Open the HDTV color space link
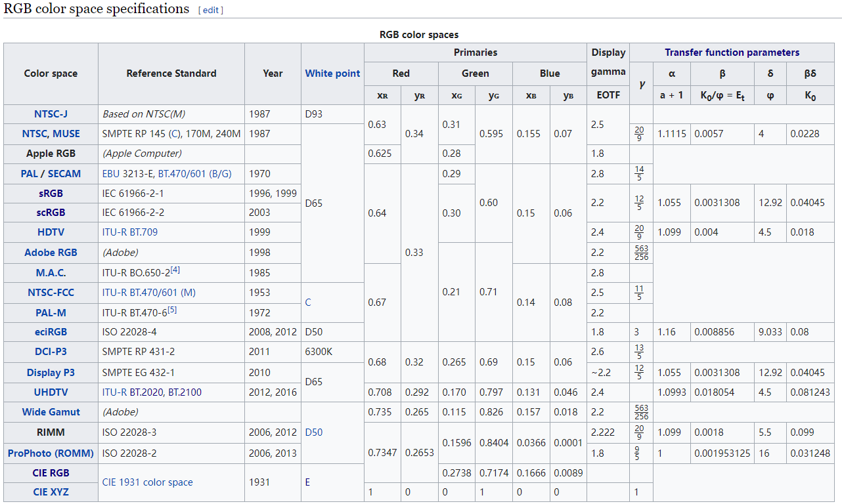This screenshot has height=504, width=842. point(51,232)
